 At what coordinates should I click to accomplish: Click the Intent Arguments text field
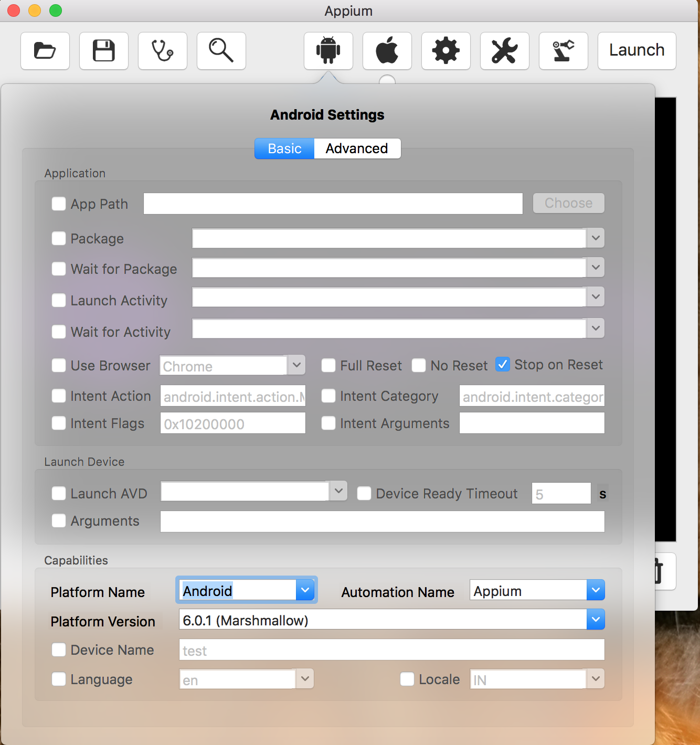532,423
